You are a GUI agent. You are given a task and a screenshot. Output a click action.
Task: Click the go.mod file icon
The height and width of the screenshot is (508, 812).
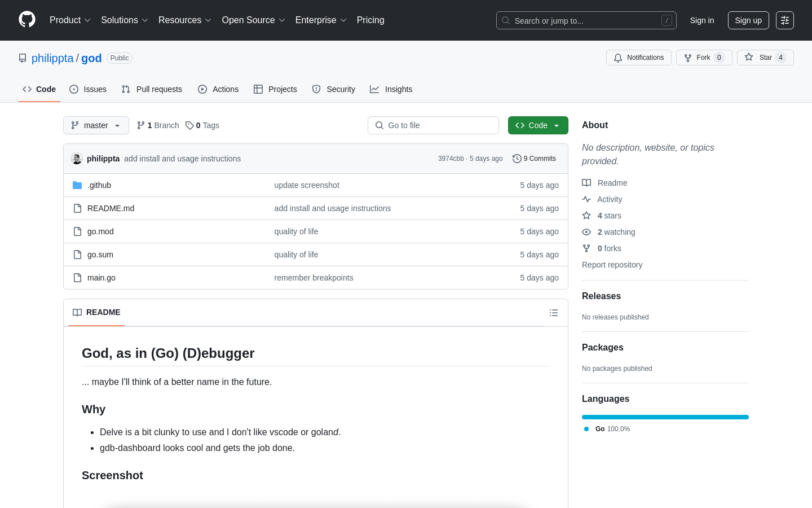(77, 231)
